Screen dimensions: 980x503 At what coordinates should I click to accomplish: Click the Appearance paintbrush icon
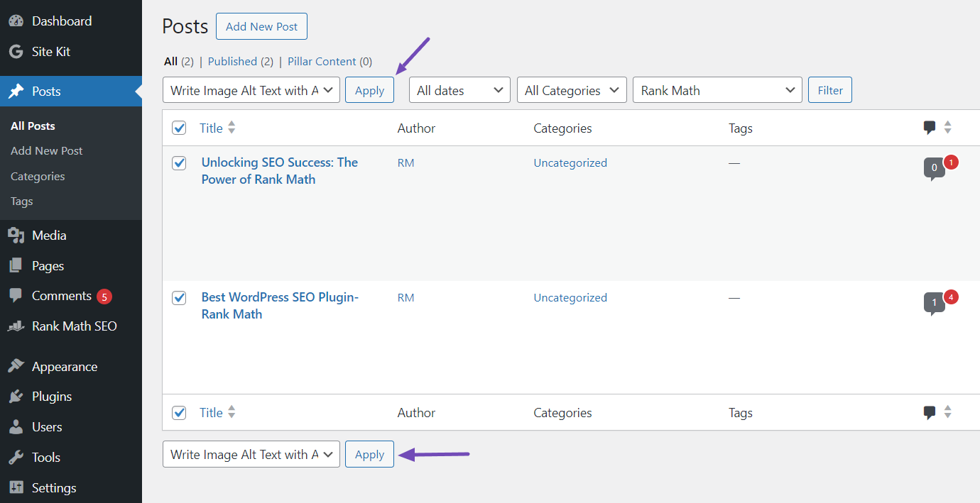(x=16, y=367)
